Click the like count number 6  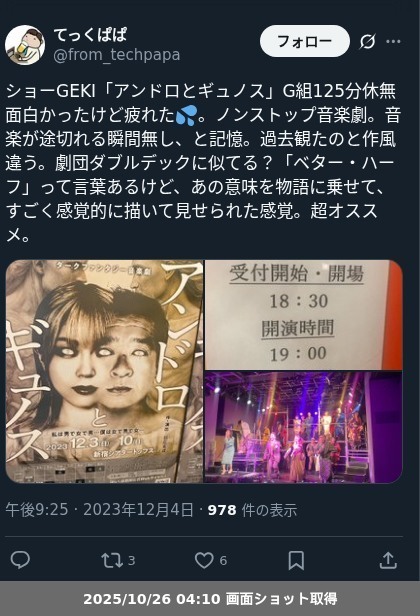[x=223, y=560]
